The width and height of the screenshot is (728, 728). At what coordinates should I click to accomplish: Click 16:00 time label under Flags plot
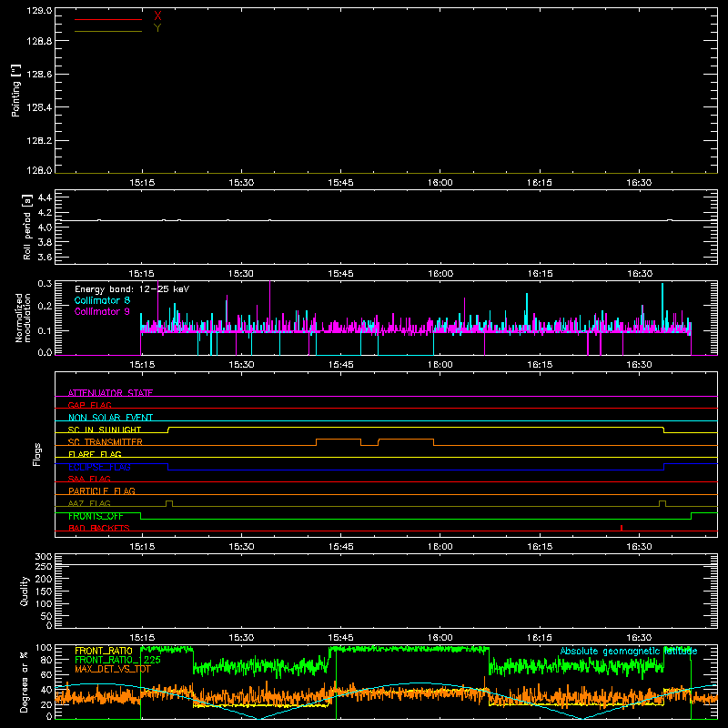pos(440,547)
